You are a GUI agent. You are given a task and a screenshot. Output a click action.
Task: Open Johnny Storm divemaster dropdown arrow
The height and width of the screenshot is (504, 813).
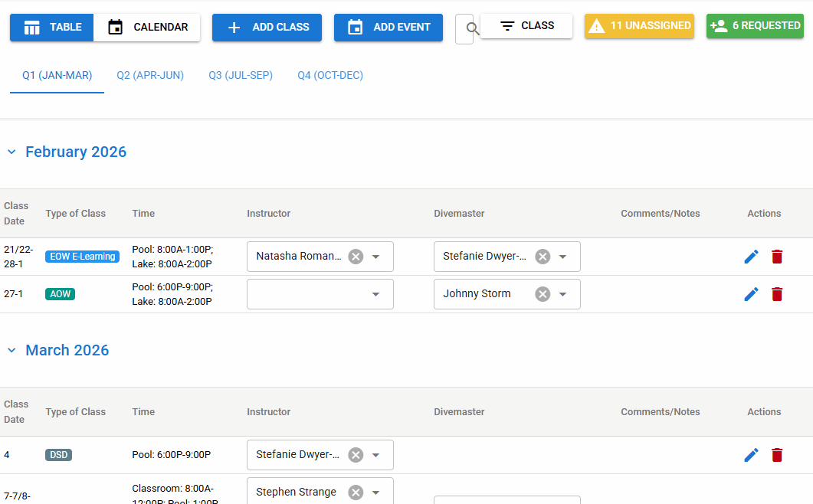[563, 295]
